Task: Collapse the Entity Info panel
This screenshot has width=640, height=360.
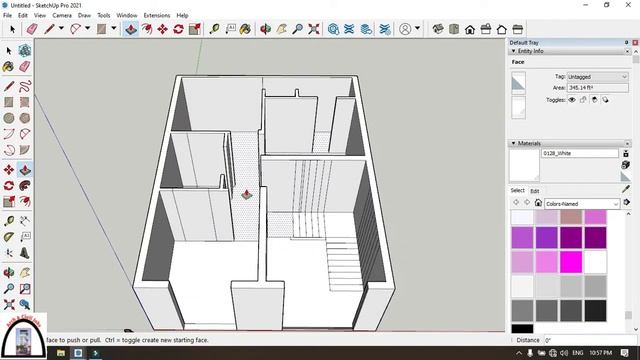Action: point(513,51)
